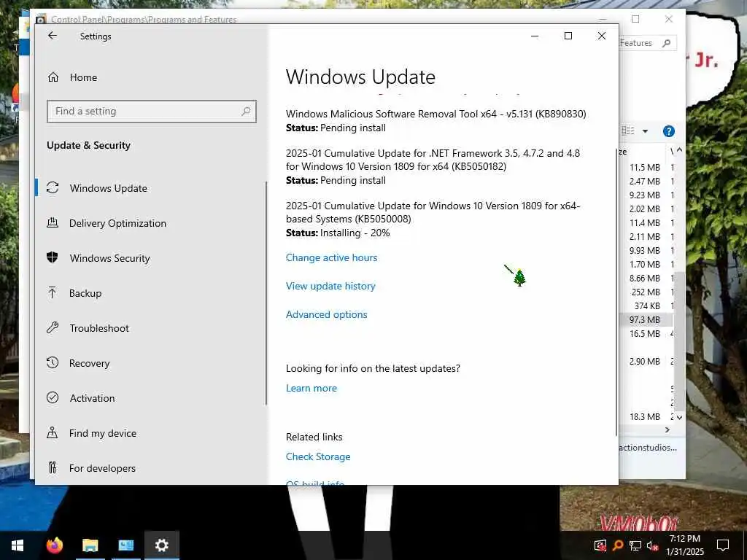Viewport: 747px width, 560px height.
Task: Click the orange magnifier tray icon
Action: point(618,545)
